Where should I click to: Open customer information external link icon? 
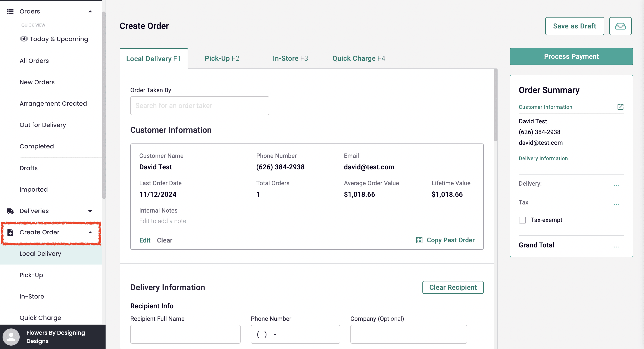pos(620,107)
